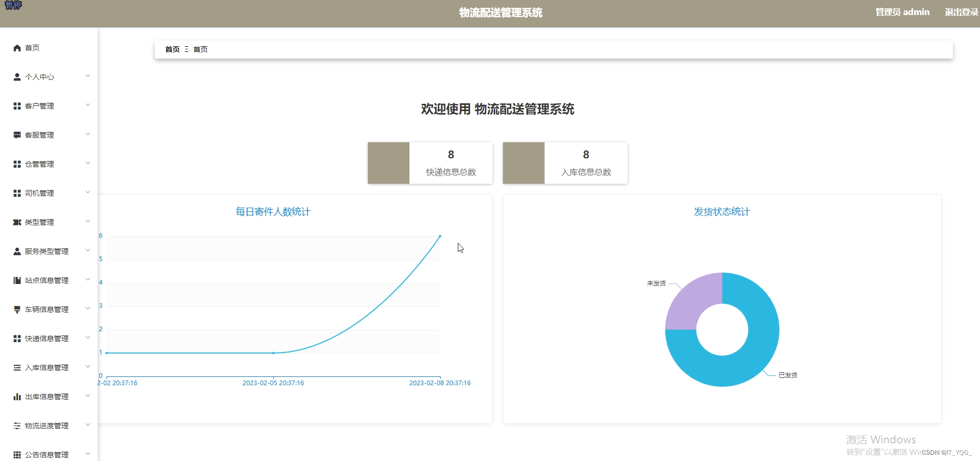Image resolution: width=980 pixels, height=461 pixels.
Task: Expand the 车辆信息管理 chevron arrow
Action: point(88,308)
